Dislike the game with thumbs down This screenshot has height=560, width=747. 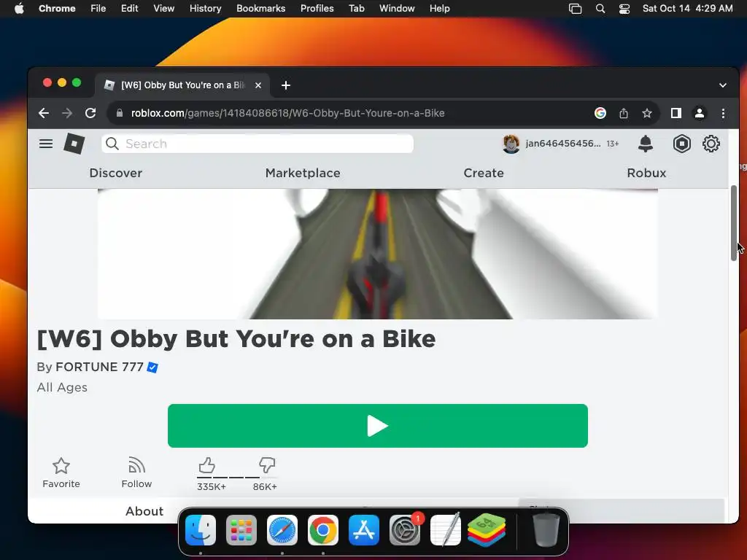[x=267, y=464]
